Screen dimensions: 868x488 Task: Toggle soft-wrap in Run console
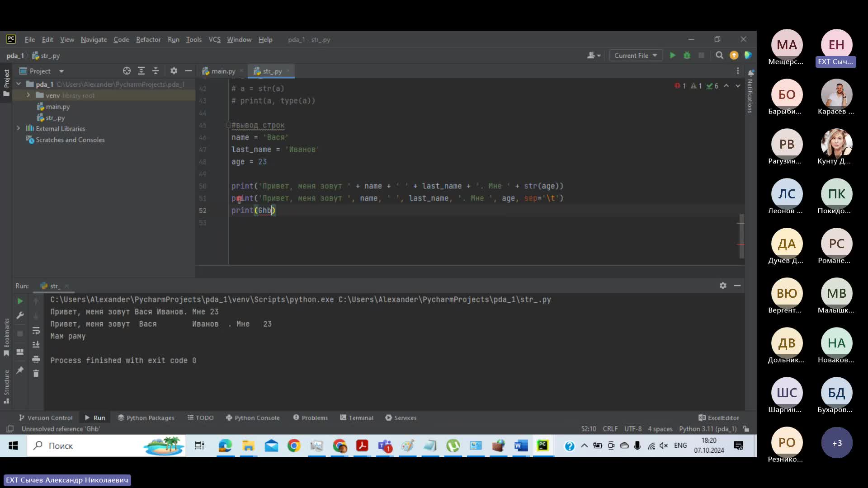click(x=36, y=330)
